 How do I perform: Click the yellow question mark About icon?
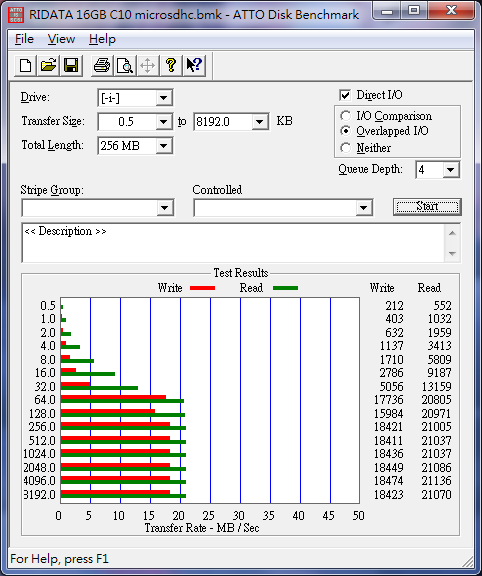tap(171, 66)
